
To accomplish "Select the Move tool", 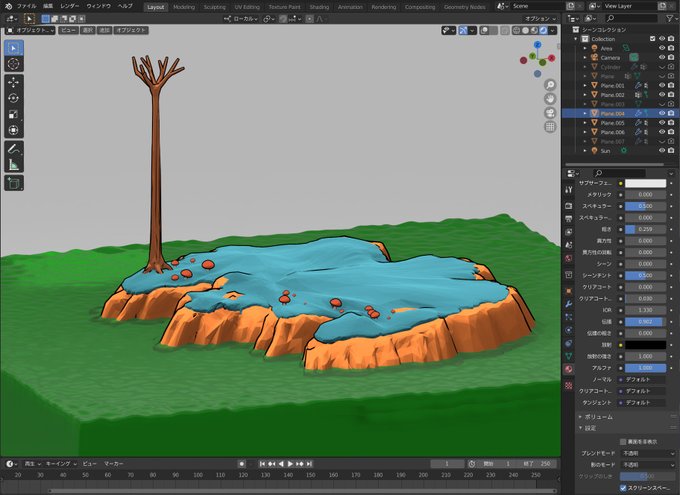I will click(x=13, y=82).
